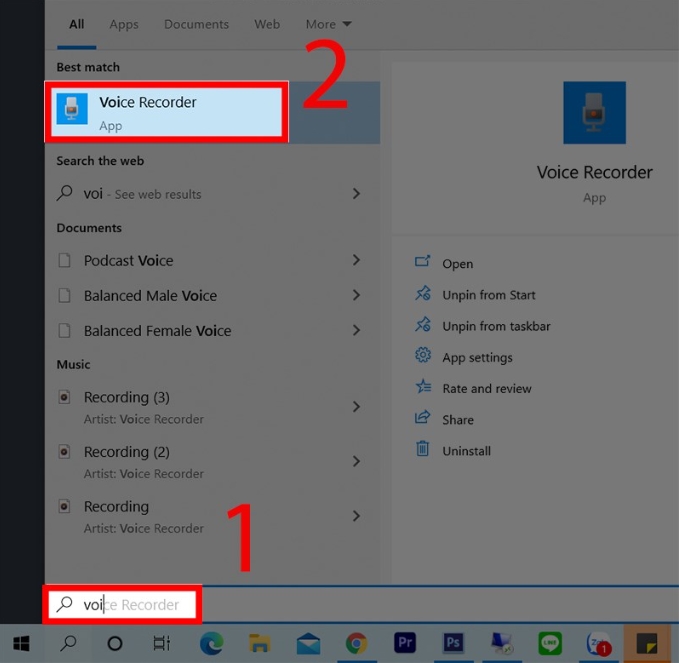The image size is (679, 663).
Task: Switch to the Documents search tab
Action: point(196,24)
